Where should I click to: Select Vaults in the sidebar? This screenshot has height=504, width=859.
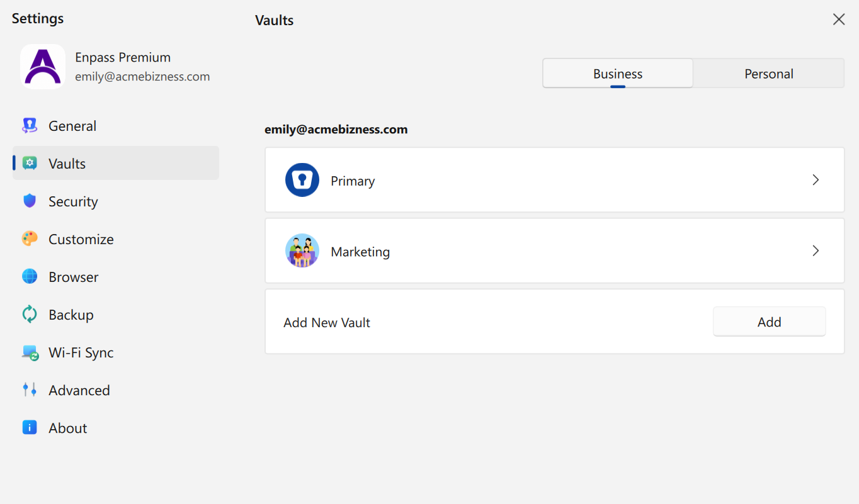pyautogui.click(x=116, y=164)
